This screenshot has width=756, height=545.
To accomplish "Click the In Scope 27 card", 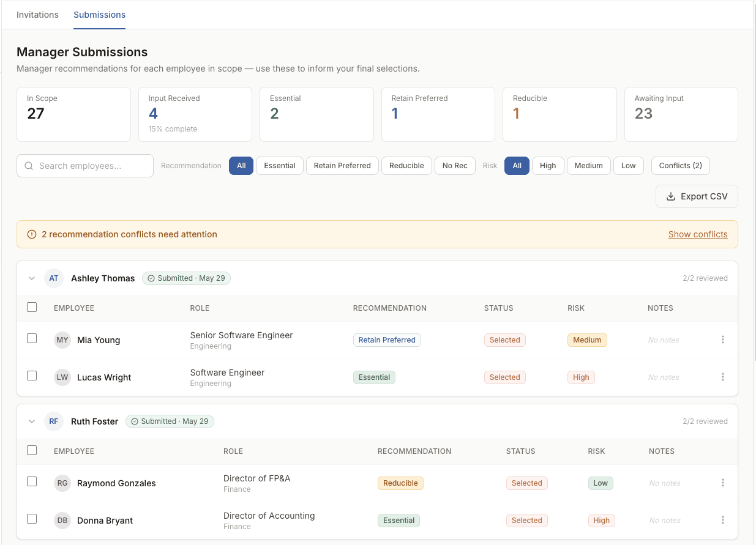I will pyautogui.click(x=73, y=114).
